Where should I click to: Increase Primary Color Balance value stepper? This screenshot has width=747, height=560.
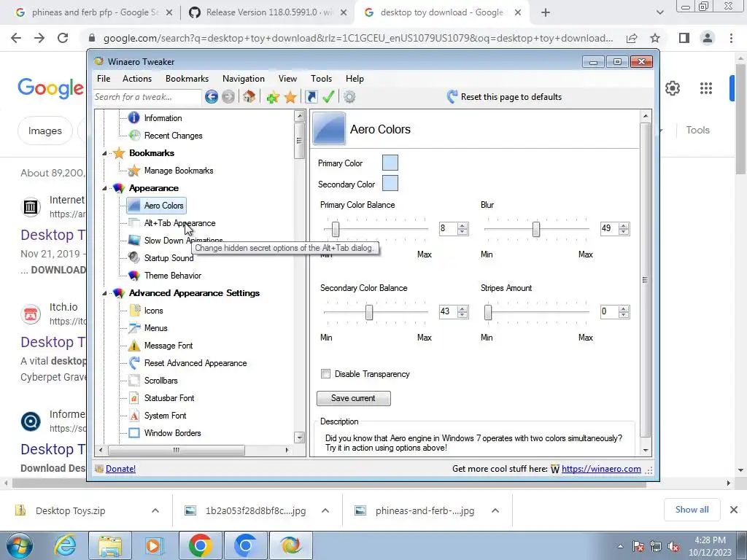462,226
